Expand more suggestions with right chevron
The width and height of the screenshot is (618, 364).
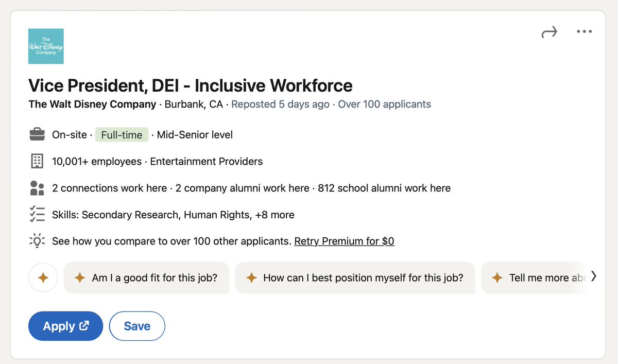pyautogui.click(x=594, y=276)
